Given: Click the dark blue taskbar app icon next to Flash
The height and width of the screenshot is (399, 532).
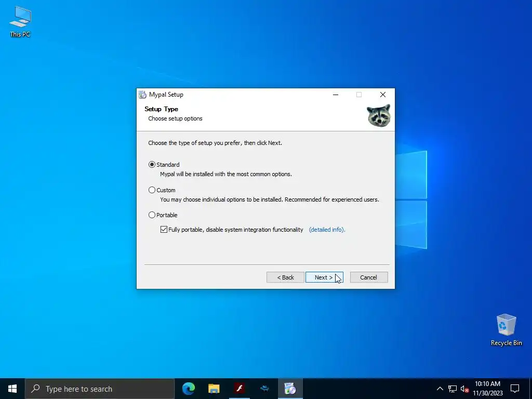Looking at the screenshot, I should [264, 389].
